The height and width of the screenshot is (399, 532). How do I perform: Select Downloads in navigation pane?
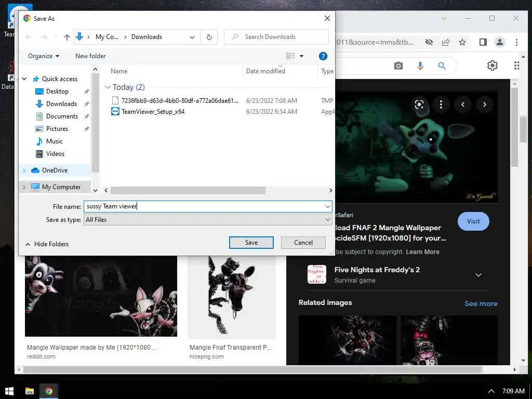pyautogui.click(x=61, y=104)
